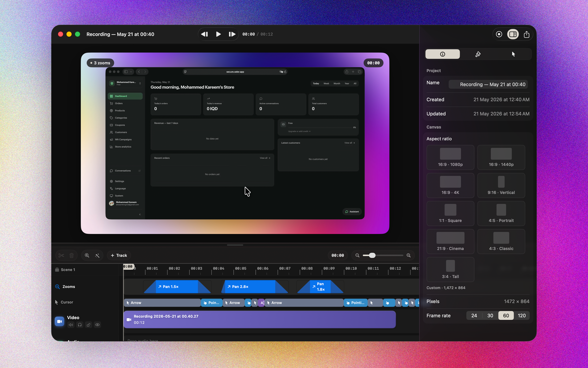Viewport: 588px width, 368px height.
Task: Jump to 00:05 on the timeline ruler
Action: 241,268
